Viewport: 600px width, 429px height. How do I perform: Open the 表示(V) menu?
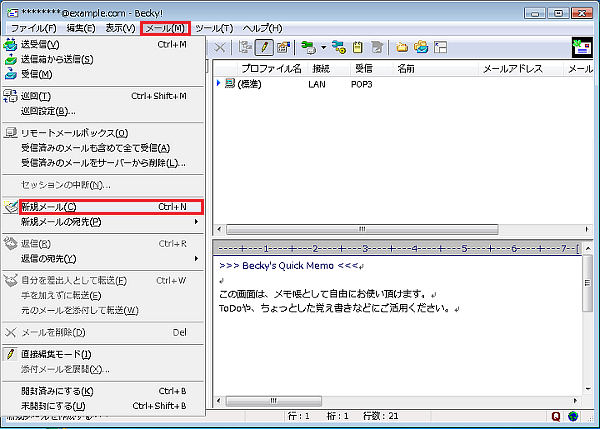pos(121,28)
